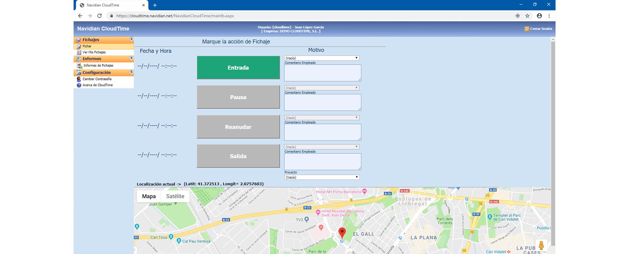Select the Mapa map view

(149, 196)
